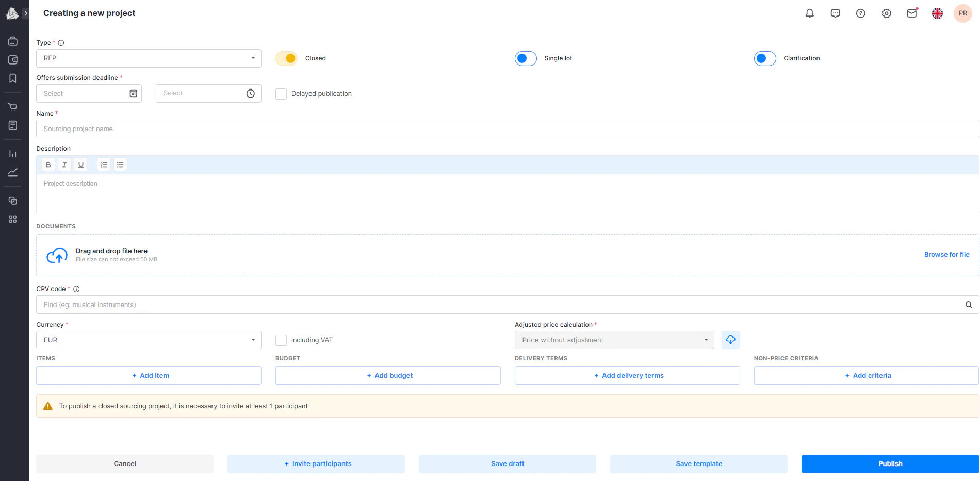Open the shopping cart section in the sidebar
The image size is (980, 481).
point(13,106)
